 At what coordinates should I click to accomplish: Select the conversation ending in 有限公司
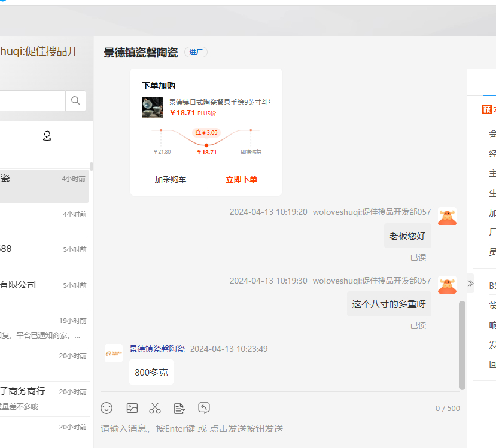tap(42, 292)
